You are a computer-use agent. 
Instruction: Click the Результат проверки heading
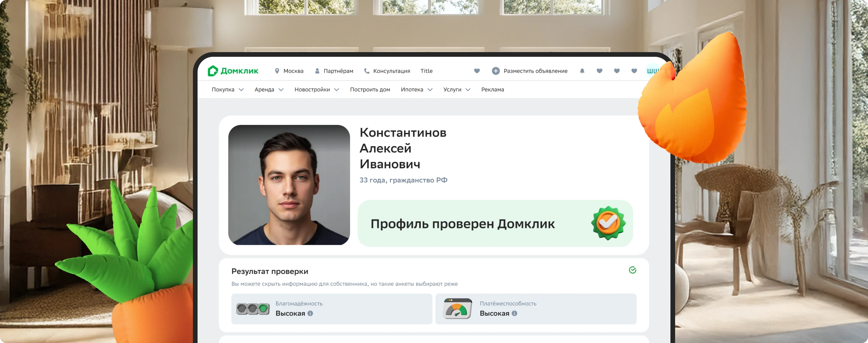[x=270, y=271]
